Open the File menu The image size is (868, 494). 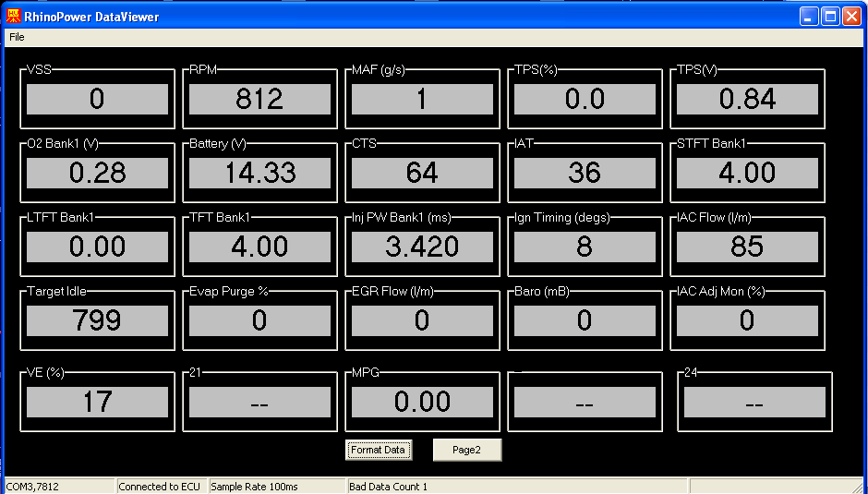[17, 37]
